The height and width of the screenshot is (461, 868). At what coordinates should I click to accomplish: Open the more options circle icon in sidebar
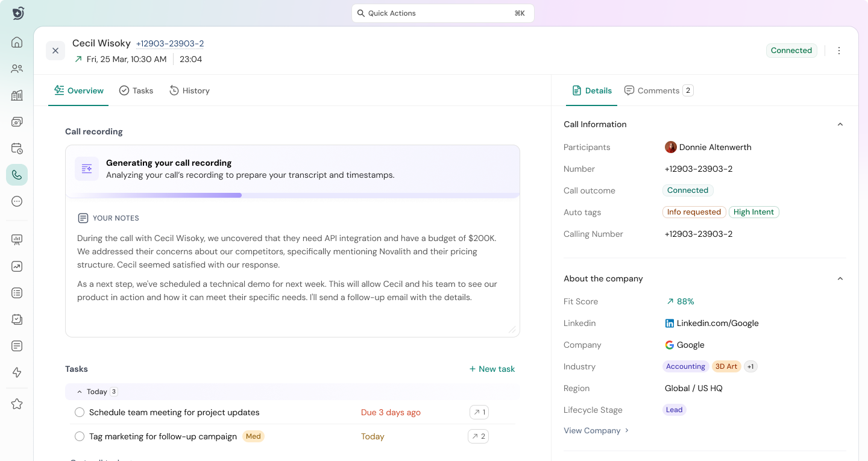[x=17, y=201]
